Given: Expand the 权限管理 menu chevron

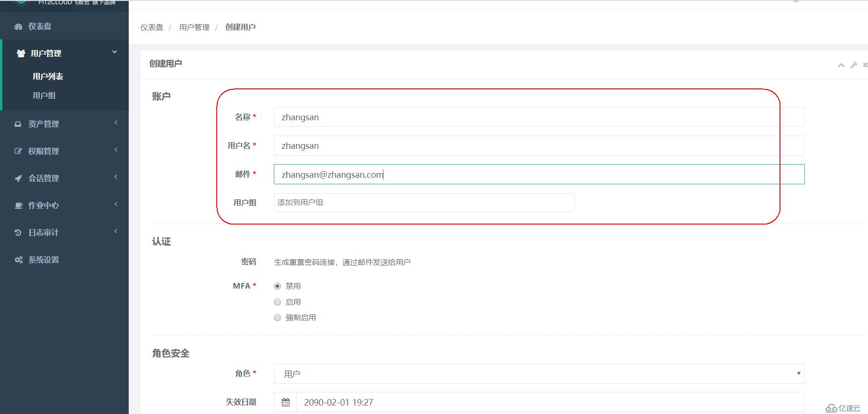Looking at the screenshot, I should (116, 150).
